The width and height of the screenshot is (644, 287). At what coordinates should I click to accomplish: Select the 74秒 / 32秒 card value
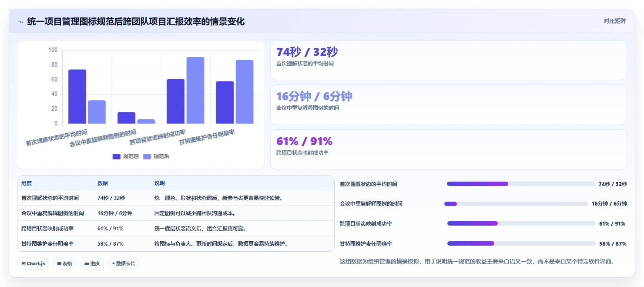[307, 52]
